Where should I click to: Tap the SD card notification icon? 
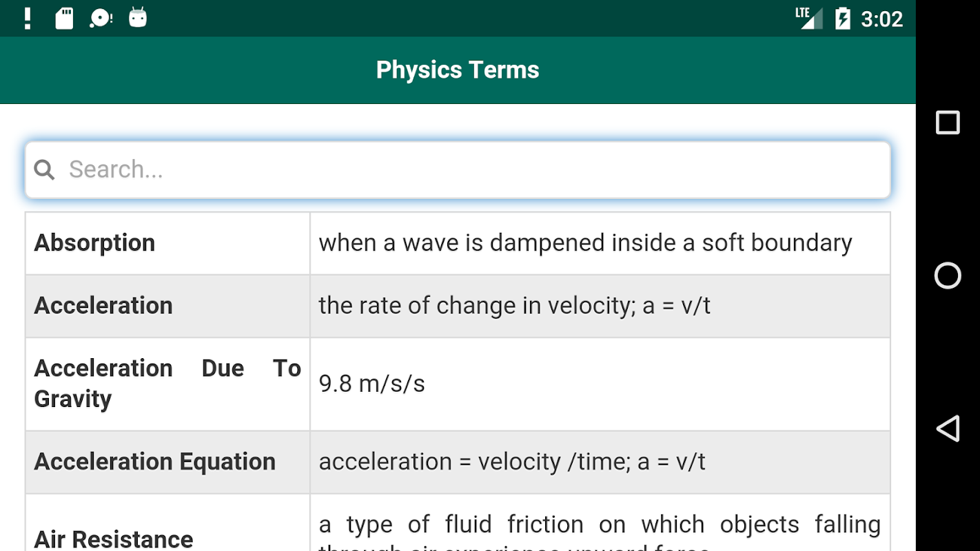point(64,19)
